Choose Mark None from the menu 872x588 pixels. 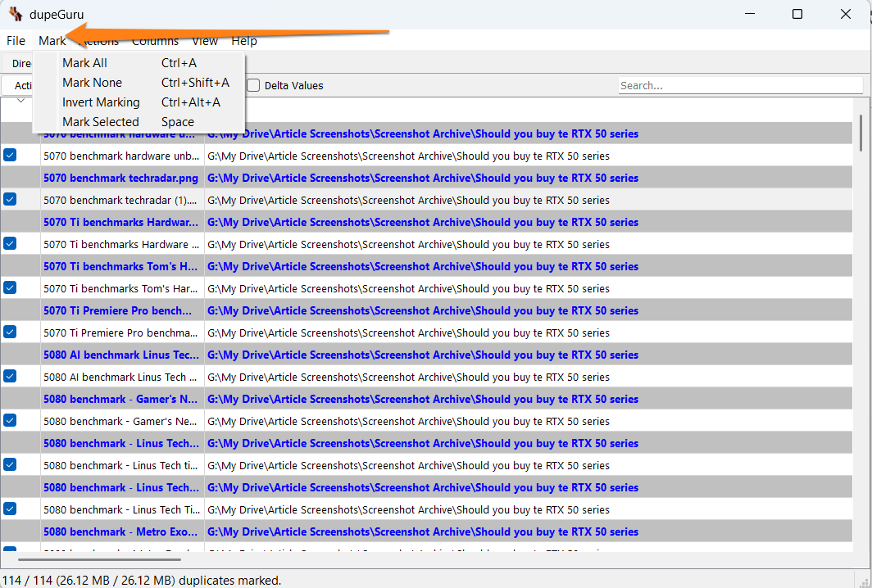(139, 82)
